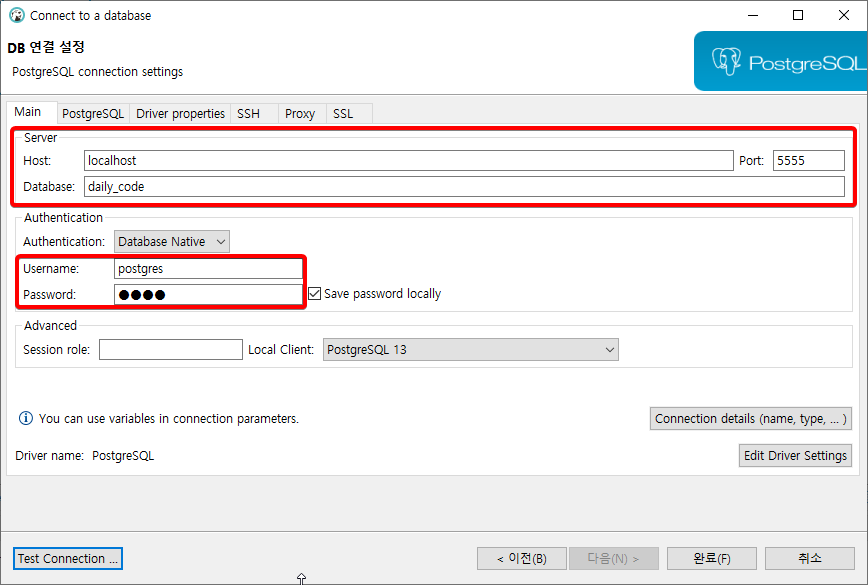Open Edit Driver Settings
Image resolution: width=868 pixels, height=585 pixels.
(x=795, y=455)
